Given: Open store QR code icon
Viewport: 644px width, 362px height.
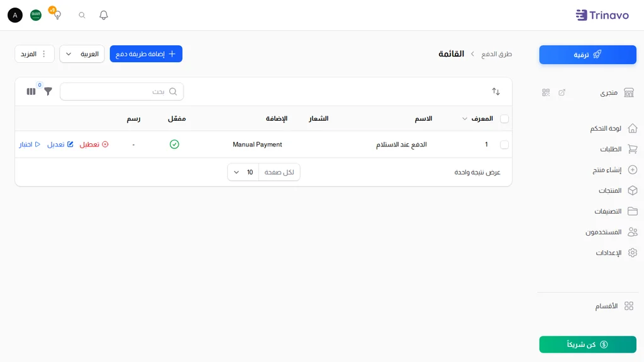Looking at the screenshot, I should click(x=546, y=92).
